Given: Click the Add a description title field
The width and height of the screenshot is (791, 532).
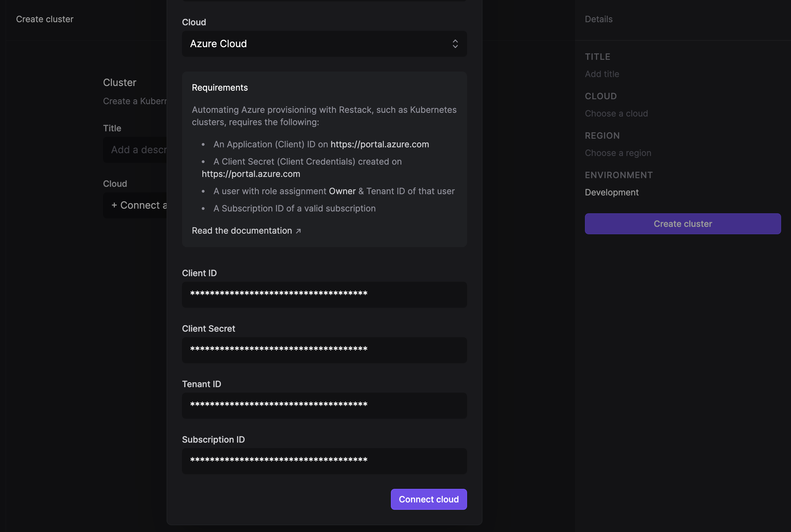Looking at the screenshot, I should point(136,149).
